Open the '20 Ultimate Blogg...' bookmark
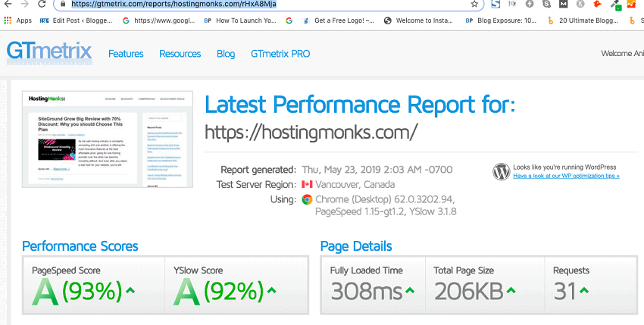This screenshot has width=644, height=325. click(x=583, y=20)
